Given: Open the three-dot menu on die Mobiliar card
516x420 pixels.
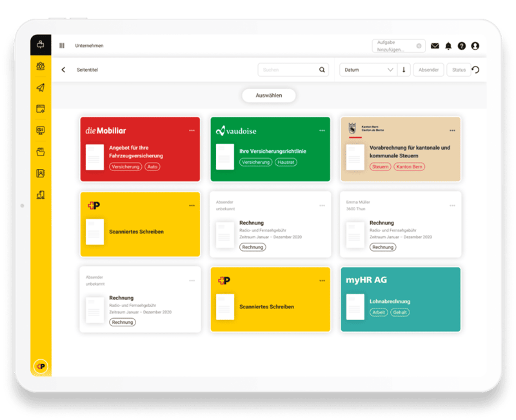Looking at the screenshot, I should [192, 130].
